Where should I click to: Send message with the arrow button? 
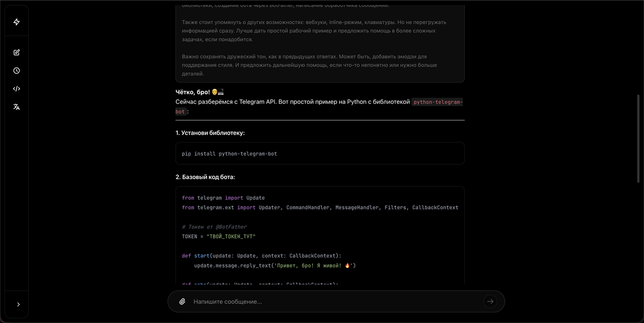(490, 301)
